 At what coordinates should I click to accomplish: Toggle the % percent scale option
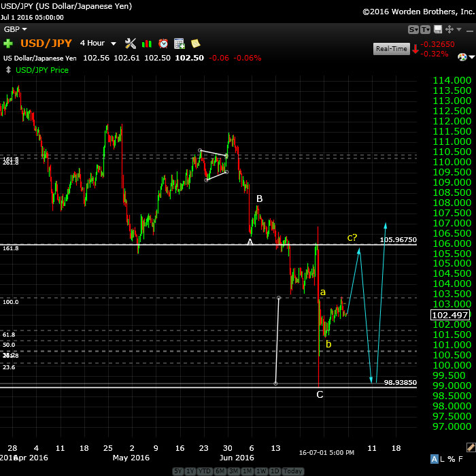[x=451, y=459]
